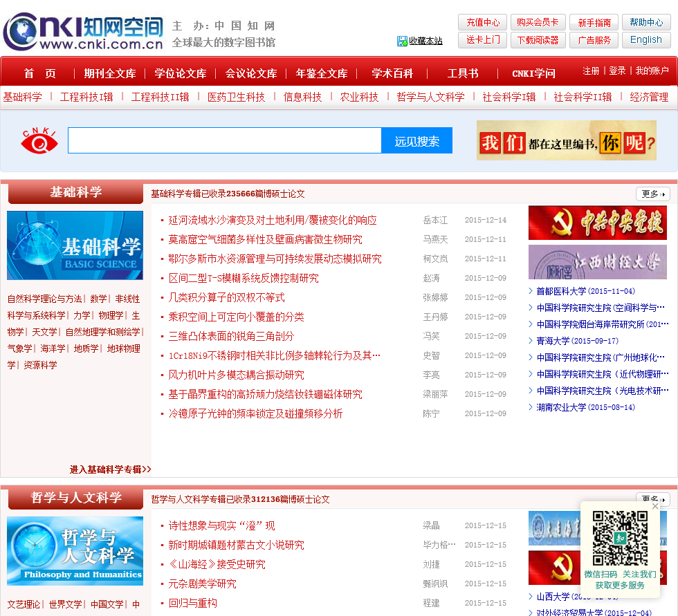The height and width of the screenshot is (616, 678).
Task: Open 学术百科 navigation item
Action: tap(392, 73)
